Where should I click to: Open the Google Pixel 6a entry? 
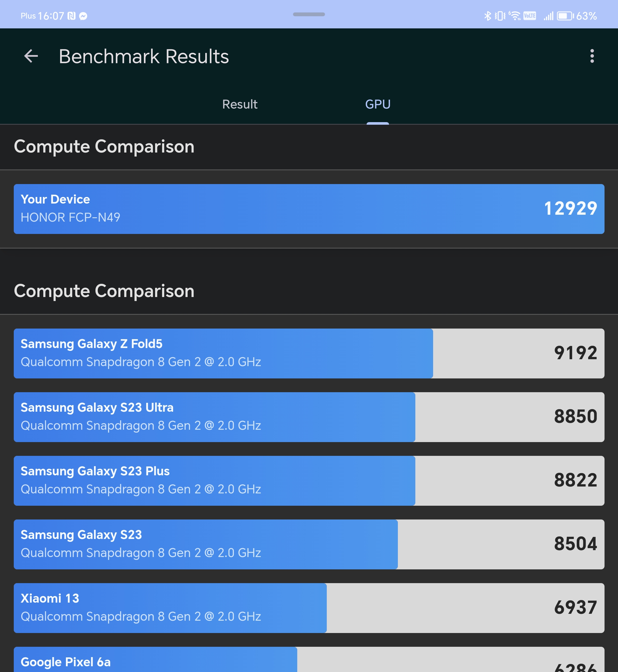click(x=309, y=661)
